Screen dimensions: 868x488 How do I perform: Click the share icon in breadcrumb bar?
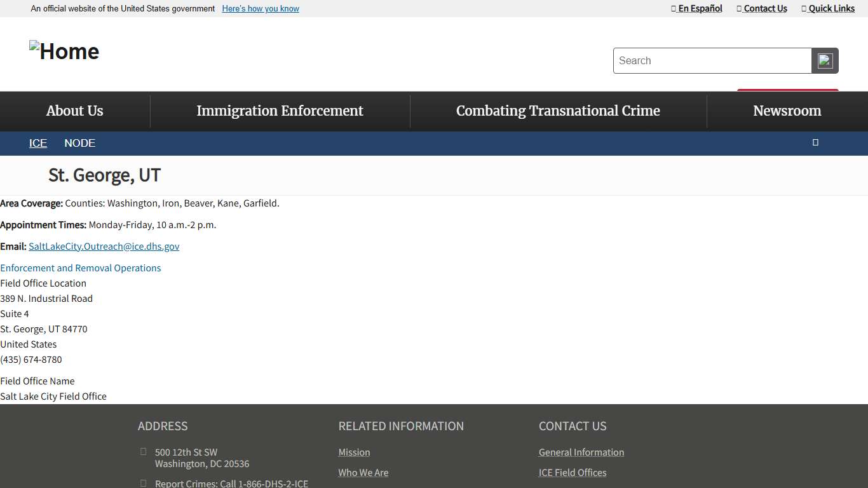(815, 142)
